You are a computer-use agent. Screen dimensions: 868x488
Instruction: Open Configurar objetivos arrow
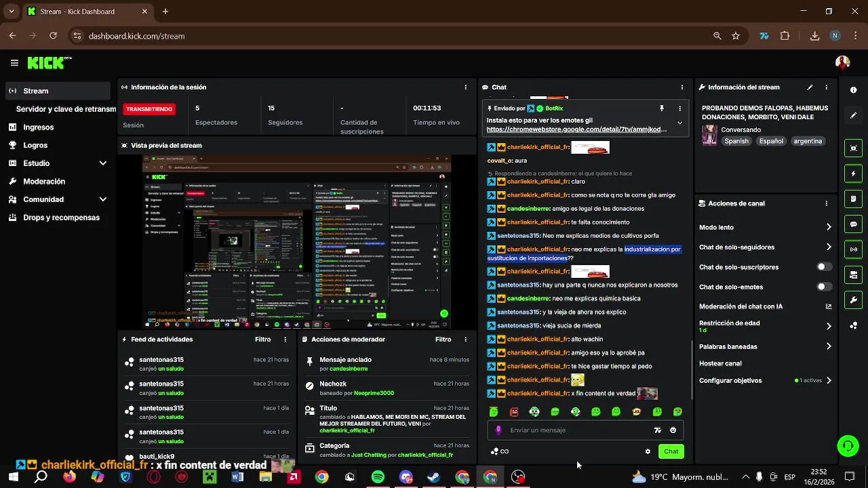(x=829, y=380)
